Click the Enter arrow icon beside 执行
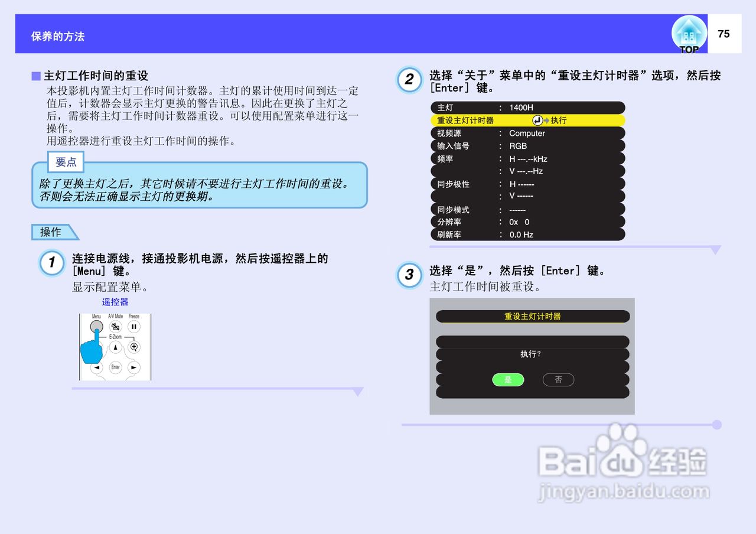Viewport: 756px width, 534px height. (537, 121)
